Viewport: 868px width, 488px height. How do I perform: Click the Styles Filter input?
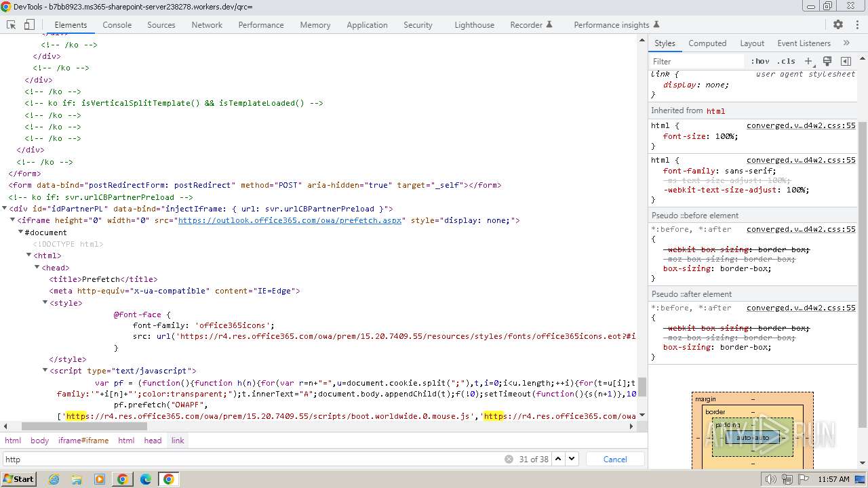[x=697, y=61]
